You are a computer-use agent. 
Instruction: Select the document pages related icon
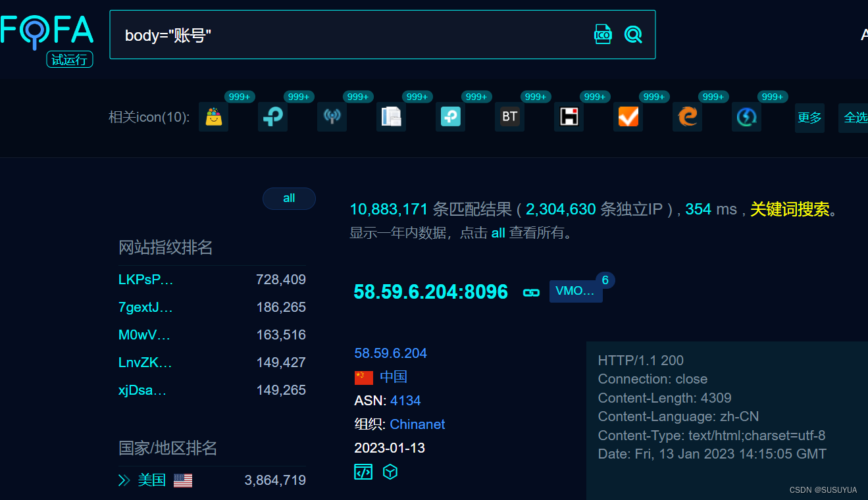click(x=391, y=117)
